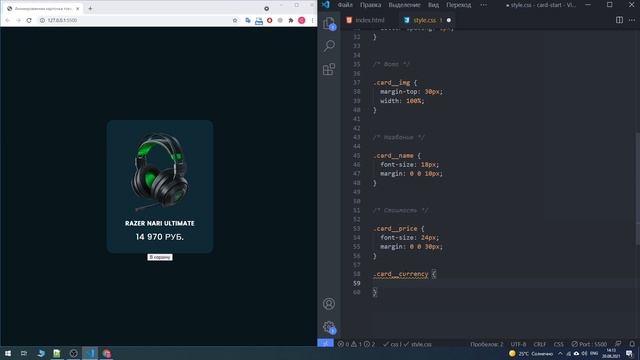Change the CSS language mode in status bar
The width and height of the screenshot is (640, 360).
[x=558, y=344]
